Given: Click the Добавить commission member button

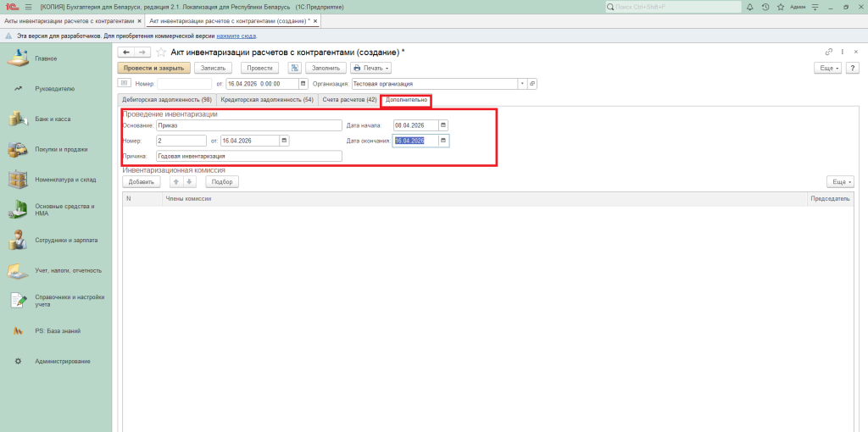Looking at the screenshot, I should click(141, 182).
